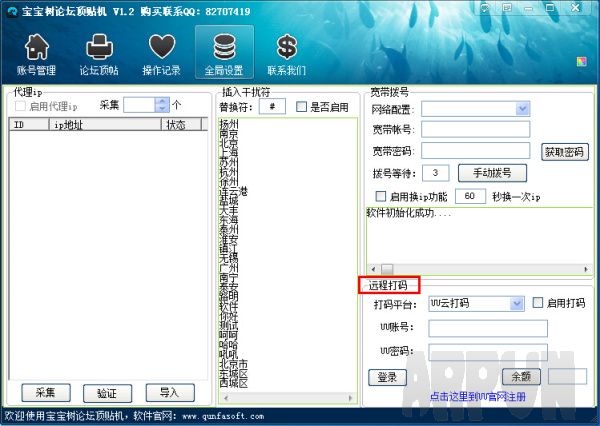Click the 软件初始化成功 log line
The height and width of the screenshot is (426, 600).
(x=409, y=213)
